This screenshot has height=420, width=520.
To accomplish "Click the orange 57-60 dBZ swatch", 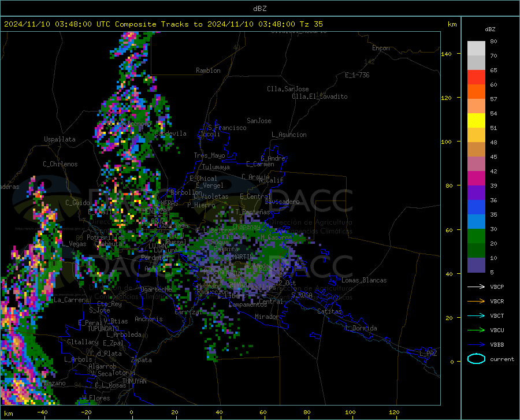I will pos(476,92).
